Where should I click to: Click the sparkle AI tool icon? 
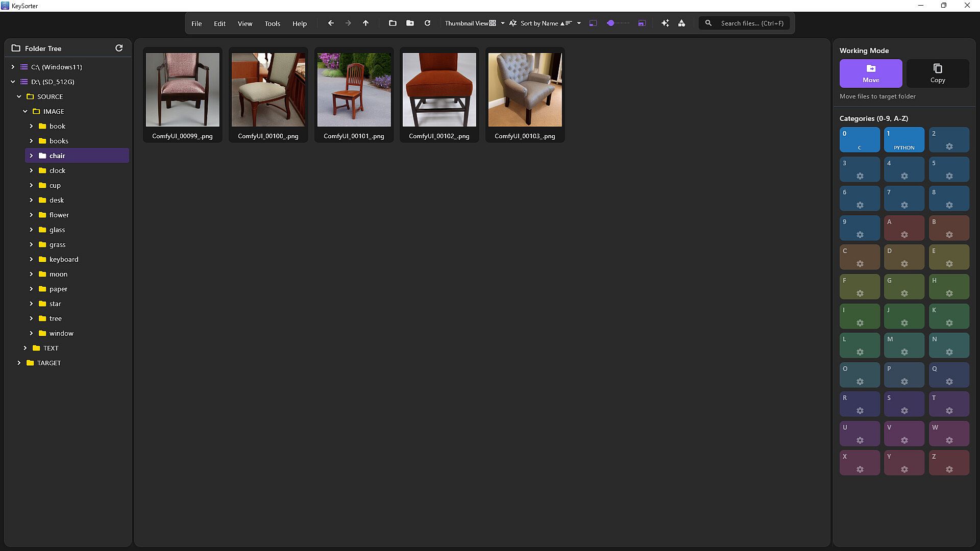coord(665,23)
